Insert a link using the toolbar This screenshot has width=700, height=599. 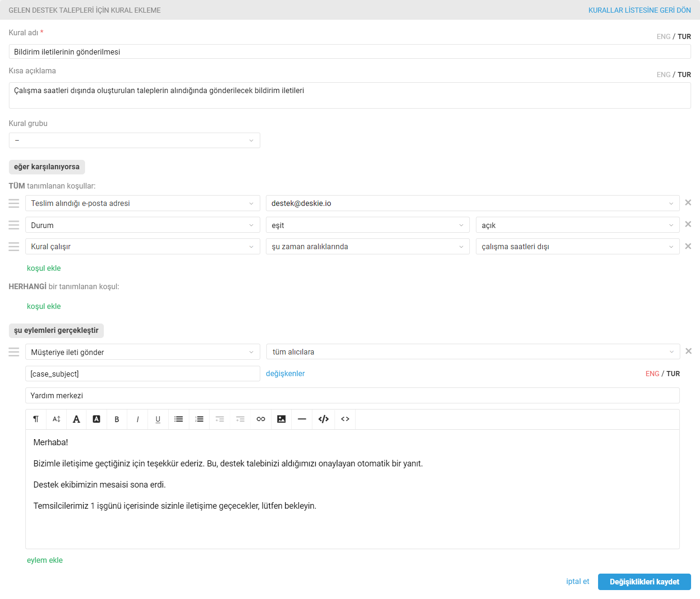coord(261,419)
